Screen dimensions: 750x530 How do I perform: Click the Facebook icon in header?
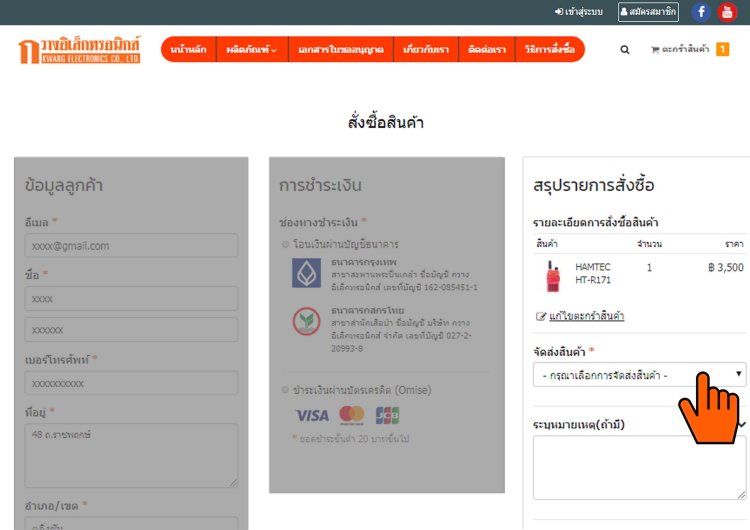pyautogui.click(x=701, y=12)
